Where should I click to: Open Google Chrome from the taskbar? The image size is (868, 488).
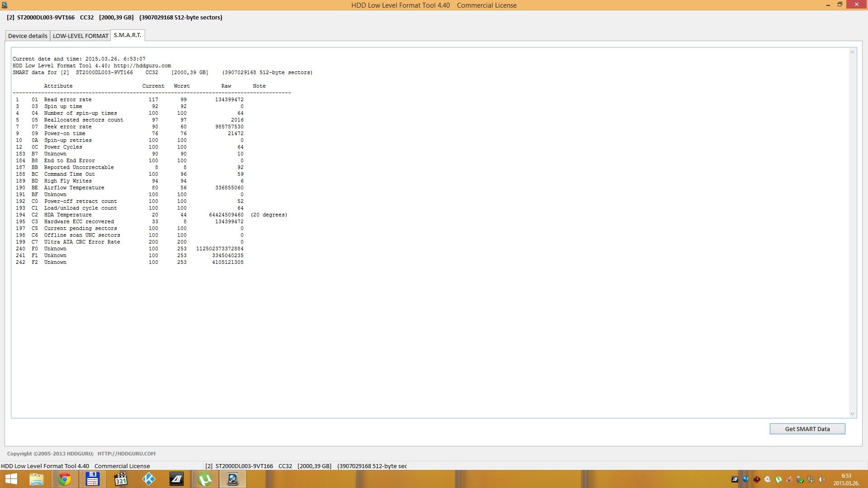65,479
